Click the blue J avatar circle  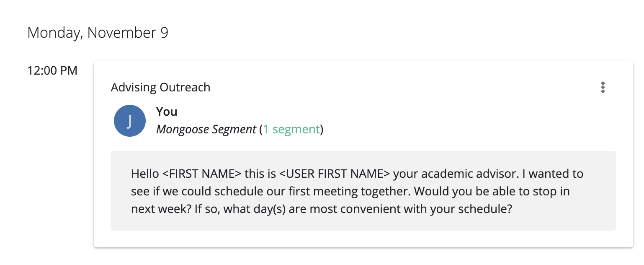[130, 121]
